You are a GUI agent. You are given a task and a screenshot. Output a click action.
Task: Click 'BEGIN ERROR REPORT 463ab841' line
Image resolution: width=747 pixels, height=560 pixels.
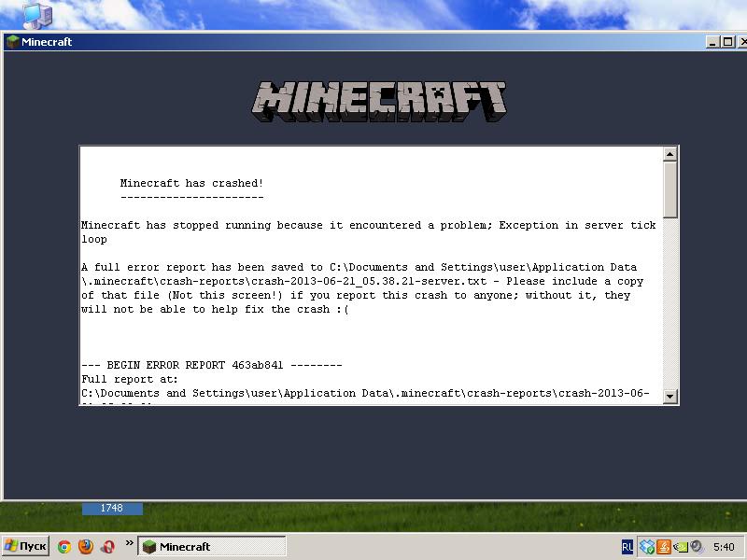coord(212,365)
